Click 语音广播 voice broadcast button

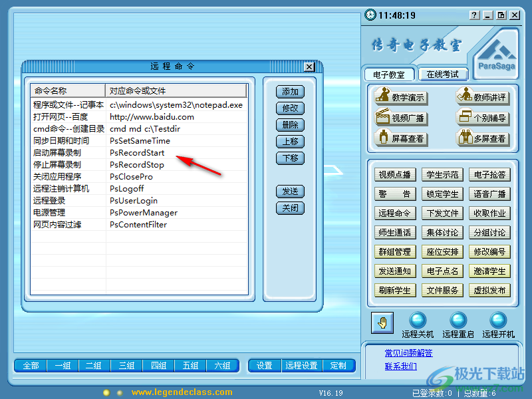pyautogui.click(x=489, y=194)
